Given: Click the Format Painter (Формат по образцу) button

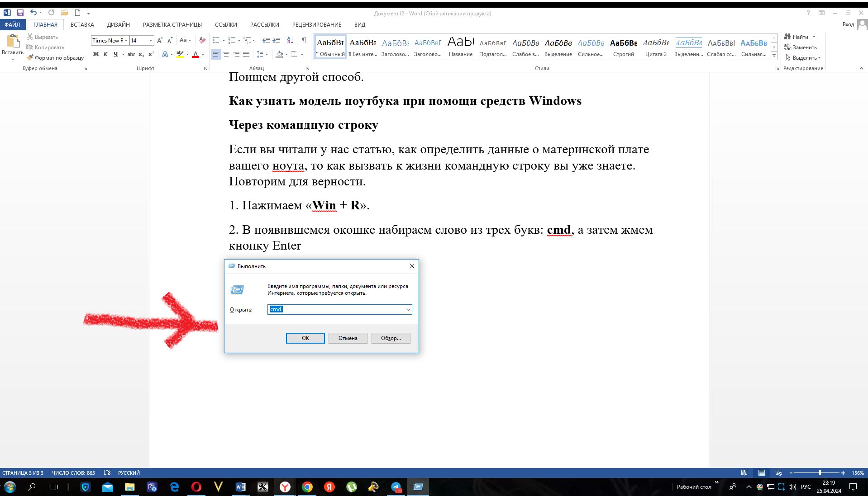Looking at the screenshot, I should (55, 57).
